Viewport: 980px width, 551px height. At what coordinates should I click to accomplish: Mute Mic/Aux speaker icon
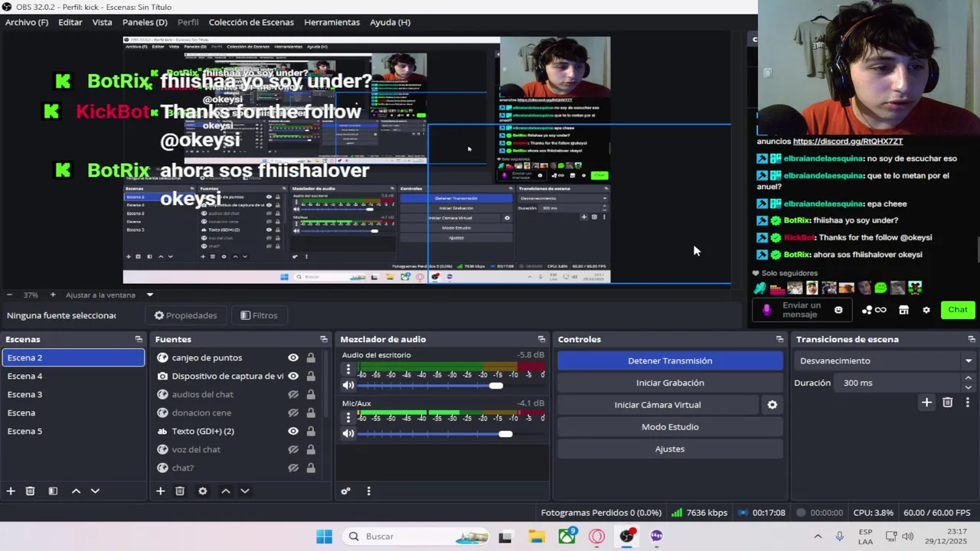(x=348, y=434)
